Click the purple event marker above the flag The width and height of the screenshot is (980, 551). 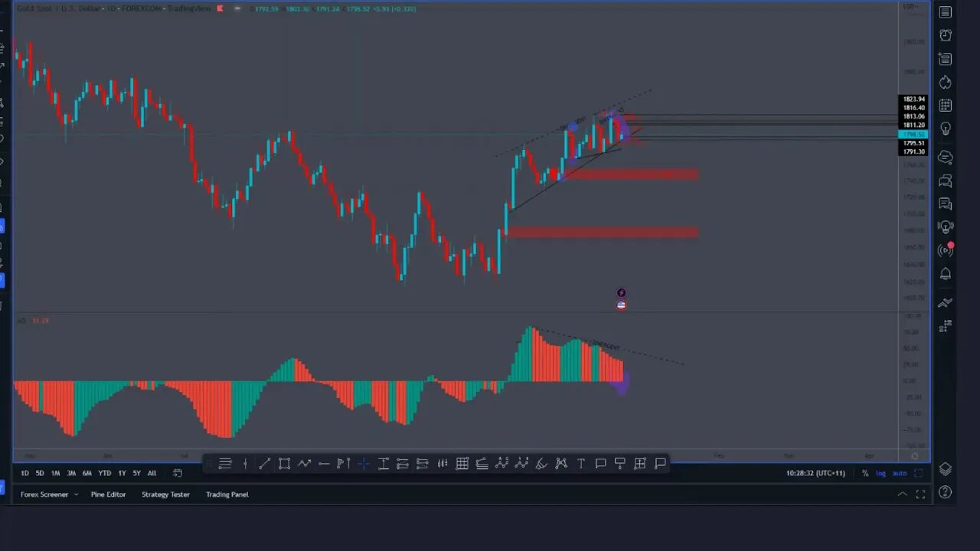622,293
